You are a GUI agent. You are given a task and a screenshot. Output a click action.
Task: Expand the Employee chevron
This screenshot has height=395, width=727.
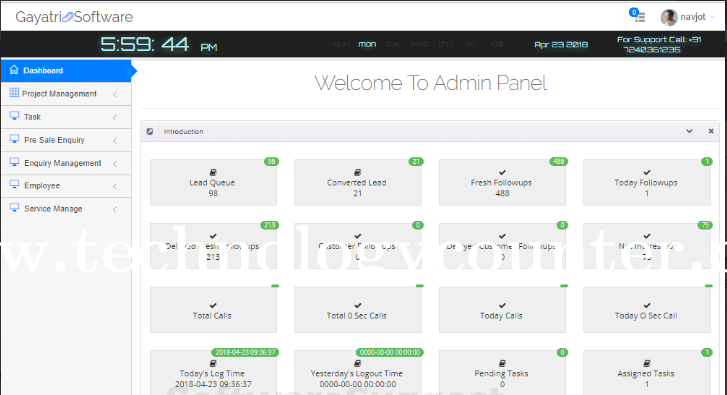pos(115,186)
